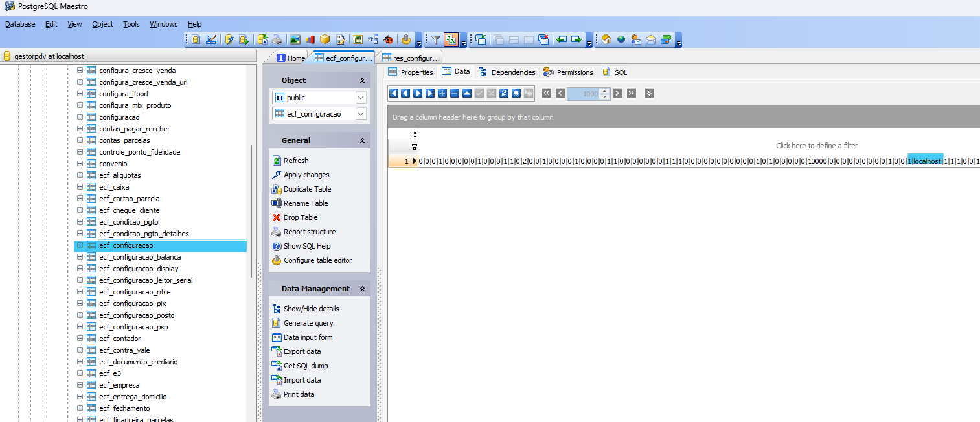Click the printer icon in main toolbar
This screenshot has width=980, height=422.
click(x=277, y=39)
